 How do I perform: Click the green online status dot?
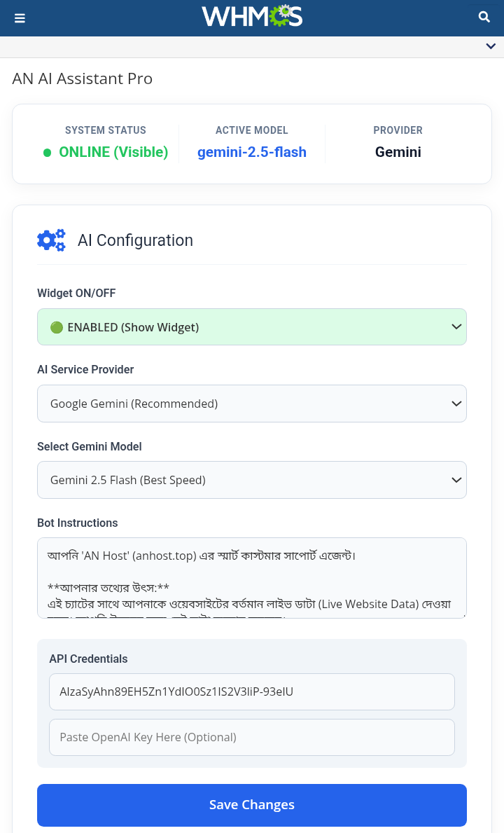pyautogui.click(x=47, y=153)
